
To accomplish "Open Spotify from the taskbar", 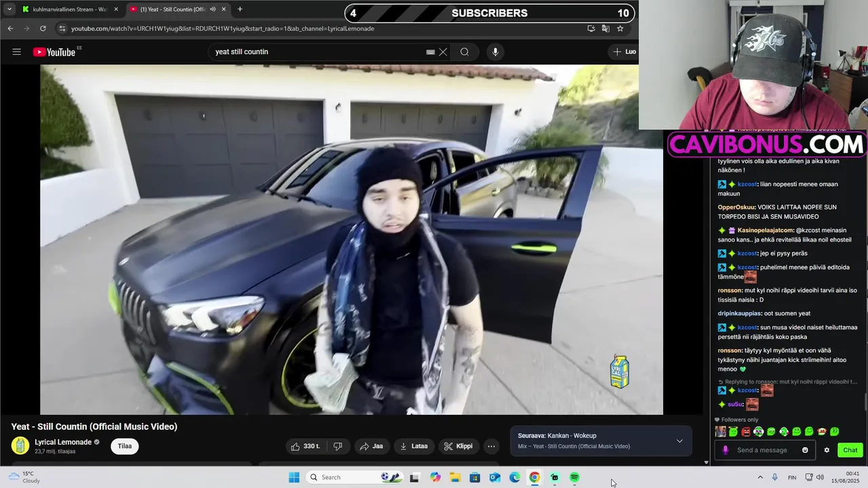I will pyautogui.click(x=574, y=477).
